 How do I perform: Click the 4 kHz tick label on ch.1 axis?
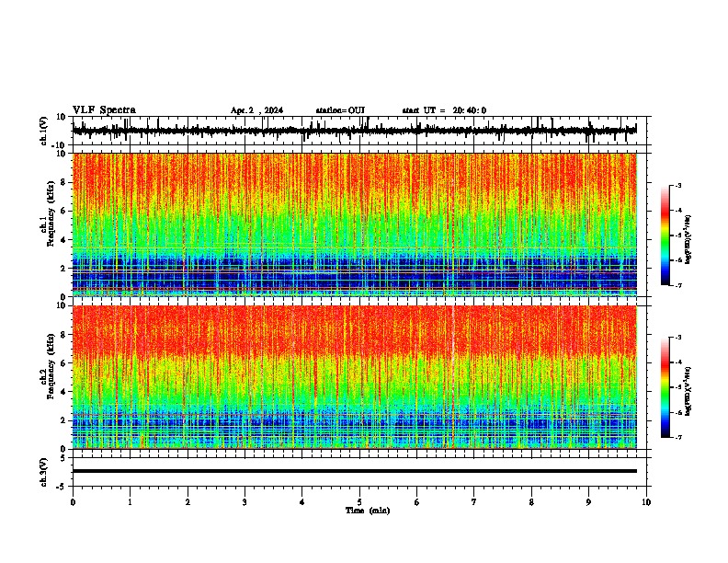tap(63, 240)
